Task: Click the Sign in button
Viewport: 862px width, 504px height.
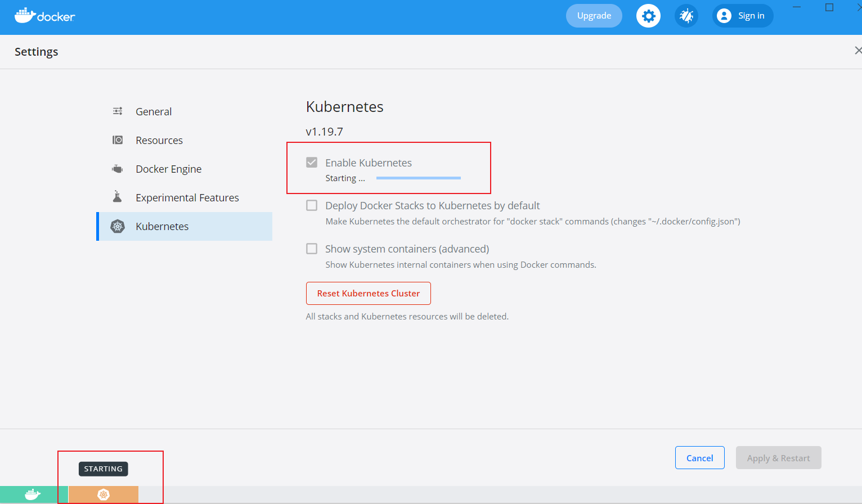Action: pyautogui.click(x=743, y=16)
